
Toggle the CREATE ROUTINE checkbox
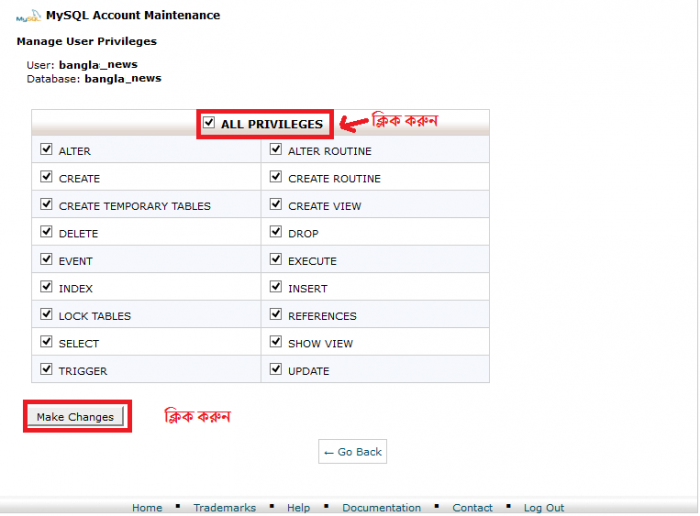click(276, 177)
